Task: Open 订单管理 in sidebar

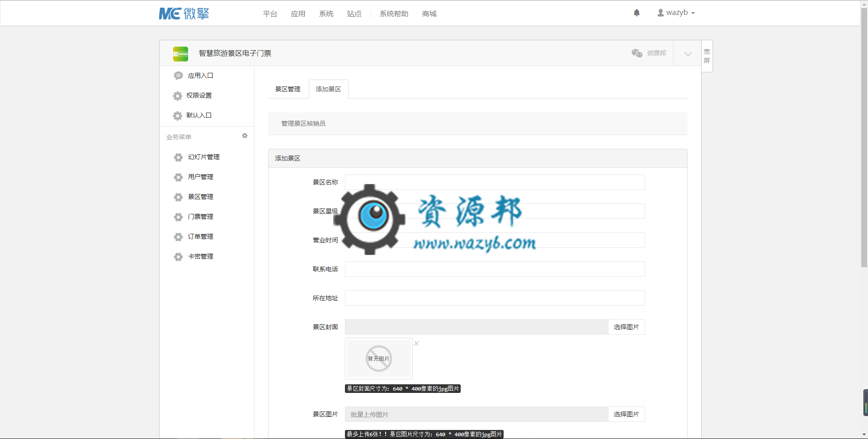Action: [201, 236]
